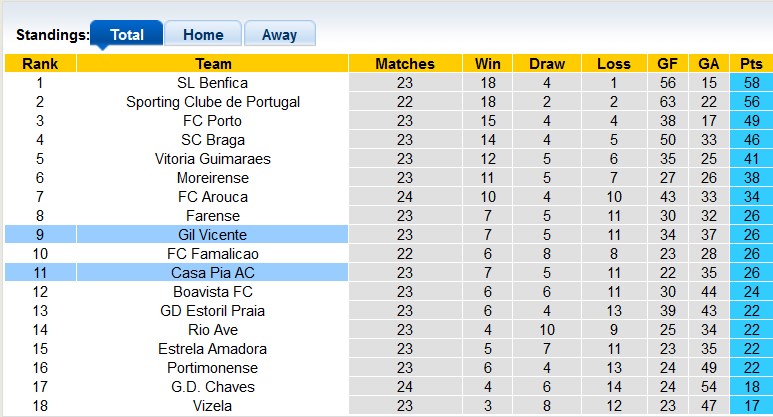Open the Home standings tab
This screenshot has height=417, width=773.
tap(203, 35)
